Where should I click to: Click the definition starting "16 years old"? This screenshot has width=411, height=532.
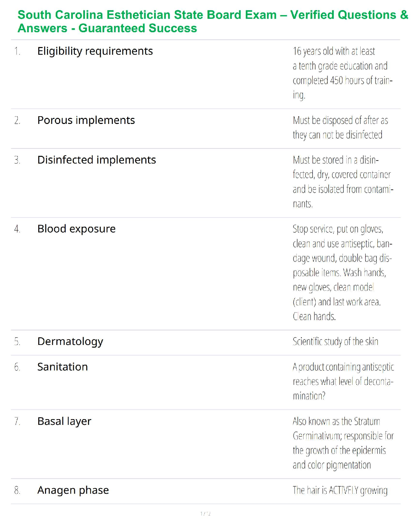(x=342, y=73)
